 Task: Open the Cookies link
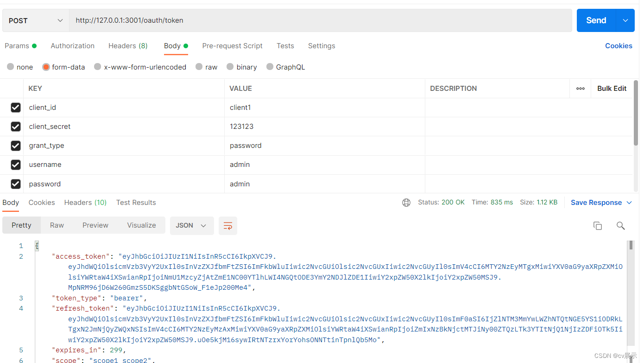click(x=619, y=46)
